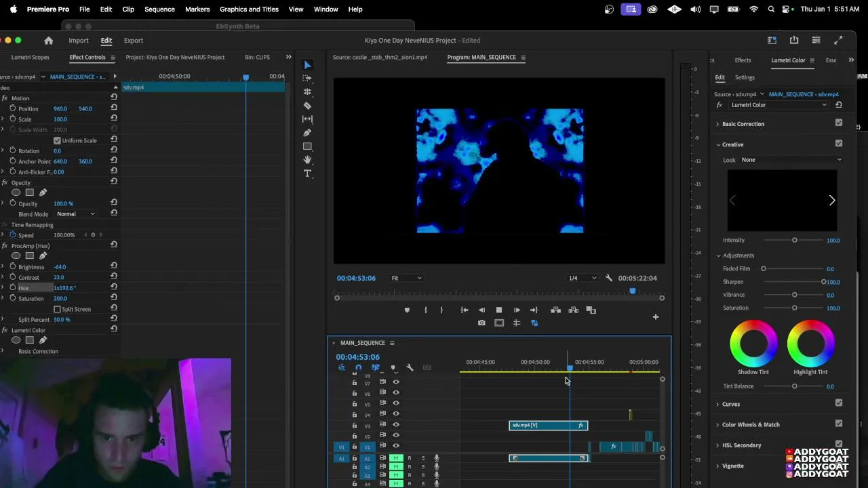The width and height of the screenshot is (868, 488).
Task: Select the Ripple Edit tool
Action: [x=307, y=91]
